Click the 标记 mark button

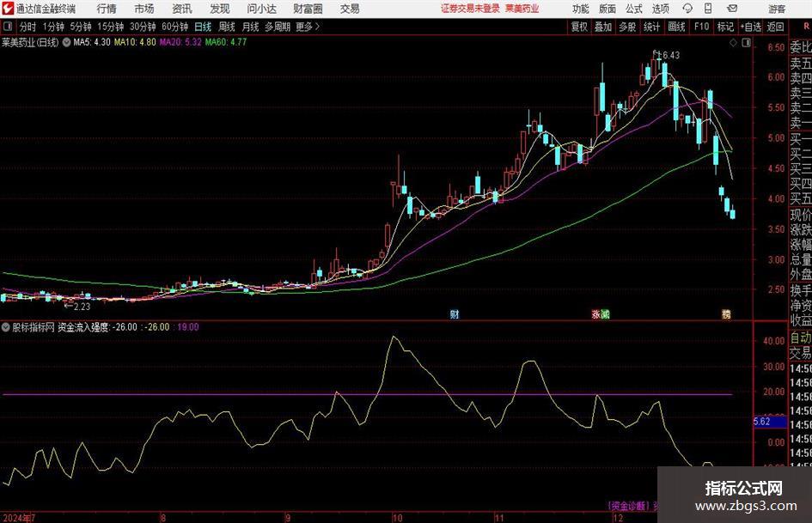[x=725, y=27]
